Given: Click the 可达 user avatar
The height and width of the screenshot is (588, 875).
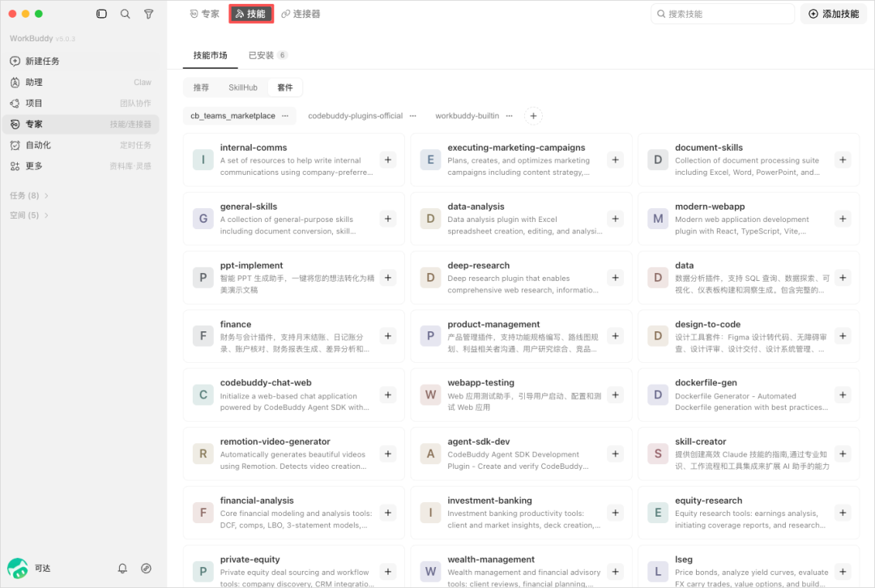Looking at the screenshot, I should [x=18, y=568].
